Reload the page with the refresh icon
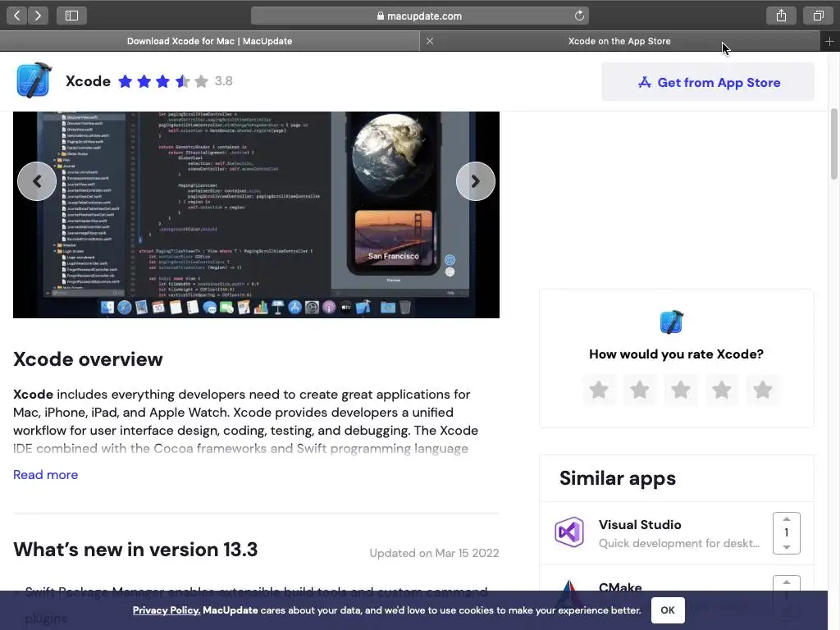 pyautogui.click(x=579, y=16)
